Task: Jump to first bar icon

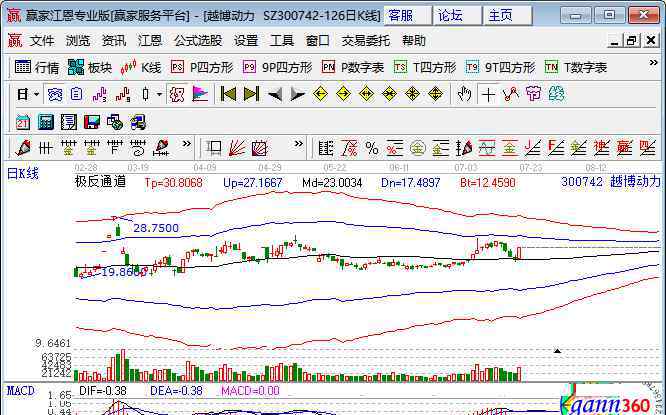Action: click(x=228, y=94)
